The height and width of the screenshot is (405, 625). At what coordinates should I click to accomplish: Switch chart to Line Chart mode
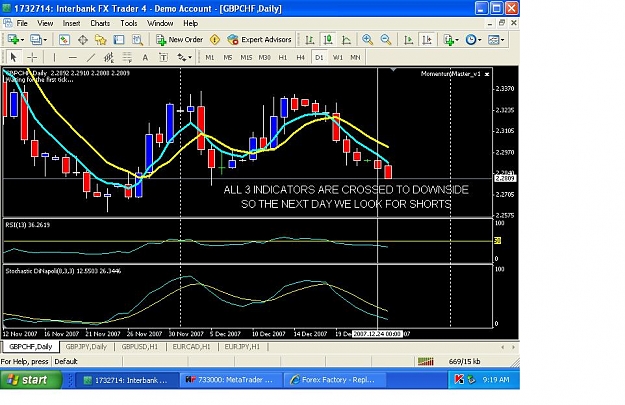pyautogui.click(x=346, y=39)
